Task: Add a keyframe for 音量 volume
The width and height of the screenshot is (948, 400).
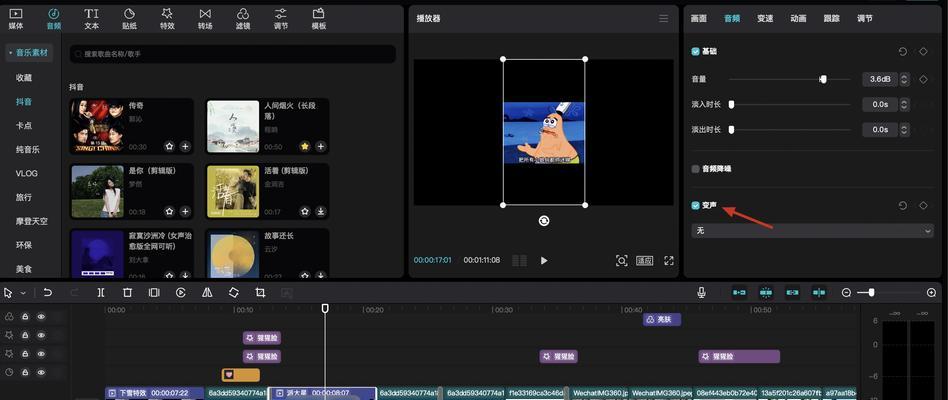Action: (923, 79)
